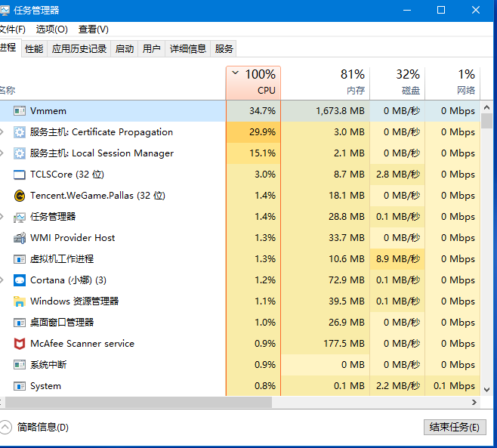
Task: Sort by the 网络 column header
Action: click(x=452, y=83)
